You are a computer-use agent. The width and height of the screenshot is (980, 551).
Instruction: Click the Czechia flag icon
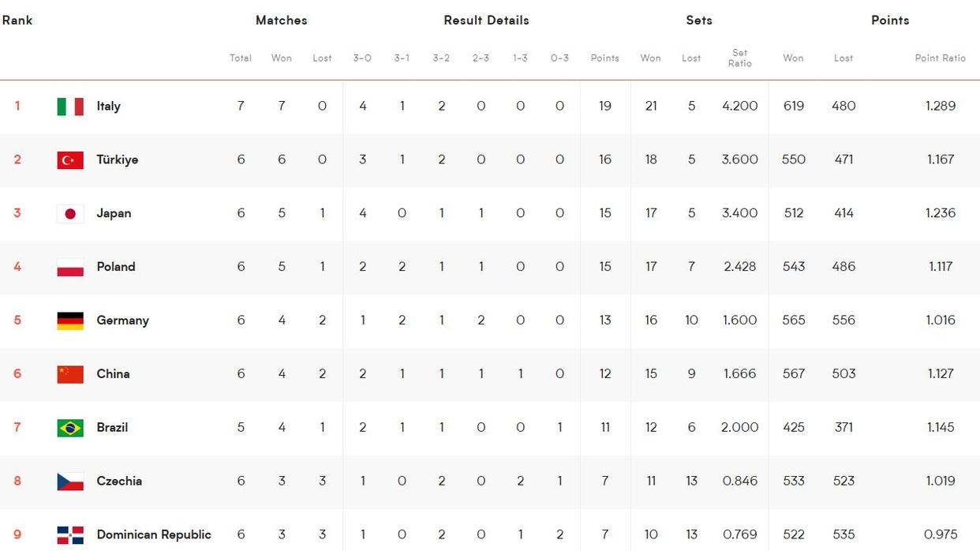point(70,482)
